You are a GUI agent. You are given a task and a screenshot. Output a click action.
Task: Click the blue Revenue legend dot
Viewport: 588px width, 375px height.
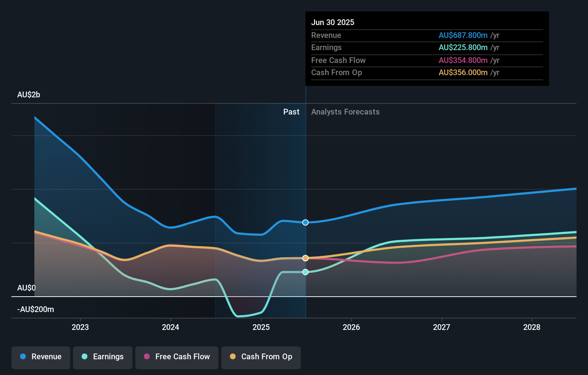pyautogui.click(x=22, y=357)
